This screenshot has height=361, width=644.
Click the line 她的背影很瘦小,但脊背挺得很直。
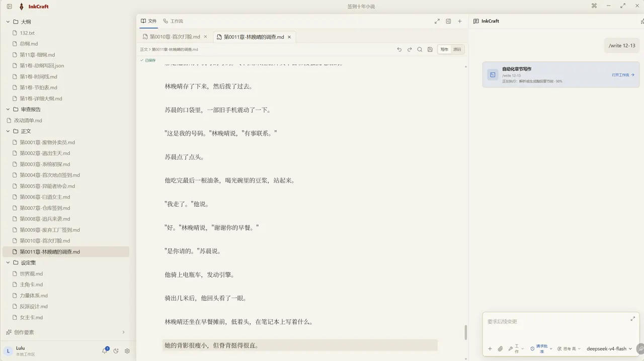300,345
